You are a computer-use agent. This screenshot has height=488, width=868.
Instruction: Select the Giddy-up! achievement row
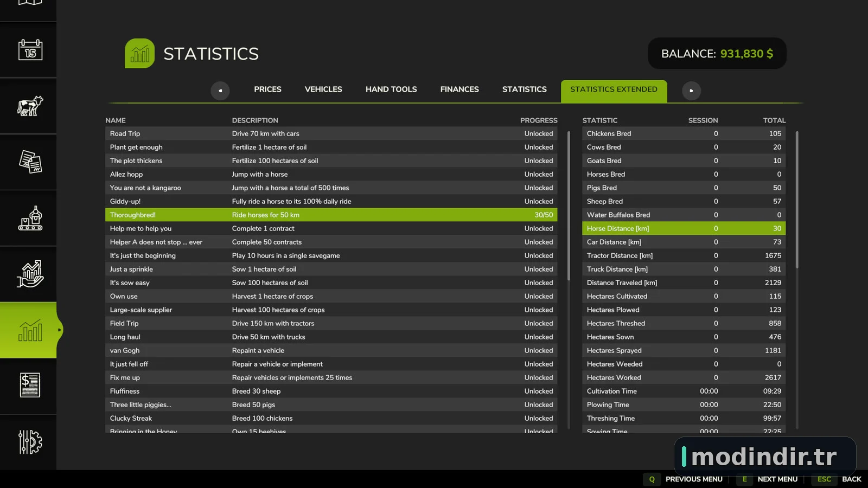(x=331, y=201)
